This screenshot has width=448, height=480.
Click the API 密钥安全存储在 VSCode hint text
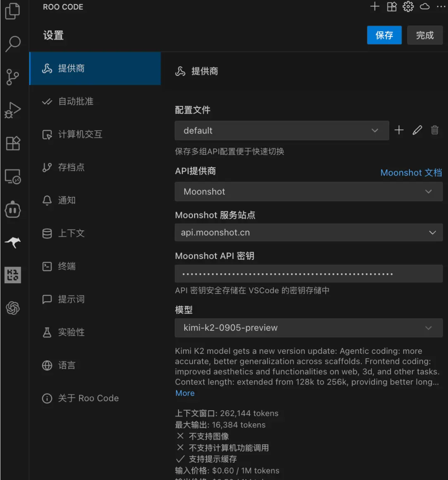pyautogui.click(x=252, y=290)
